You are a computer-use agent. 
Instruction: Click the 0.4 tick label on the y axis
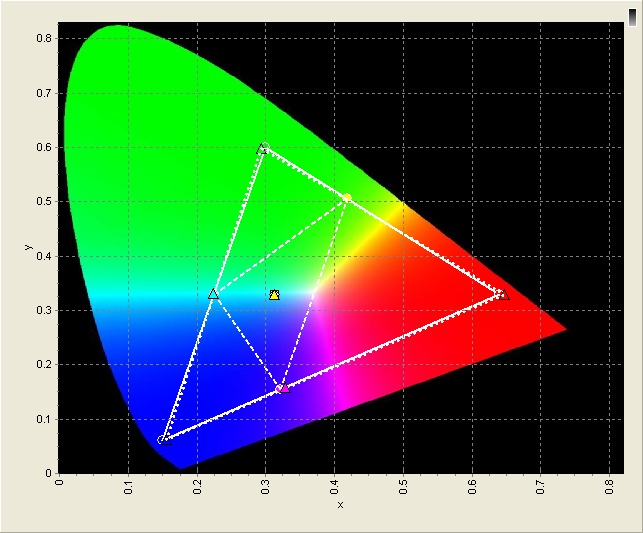46,256
